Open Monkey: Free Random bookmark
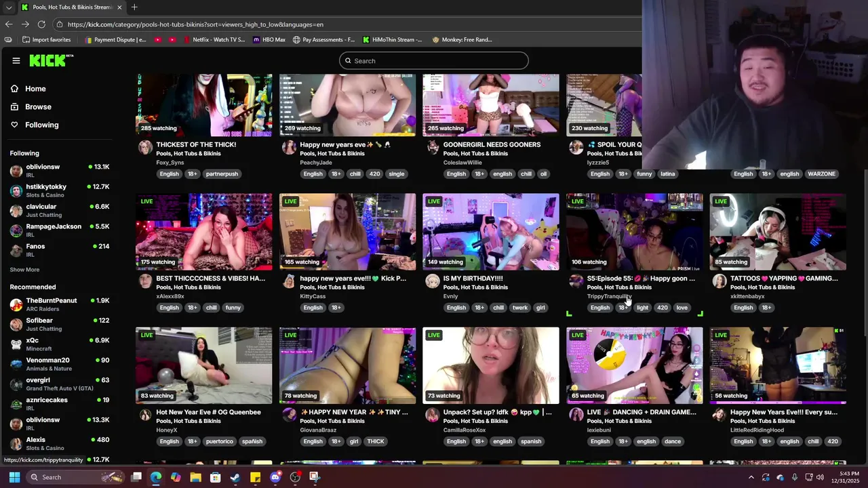This screenshot has height=488, width=868. [462, 39]
